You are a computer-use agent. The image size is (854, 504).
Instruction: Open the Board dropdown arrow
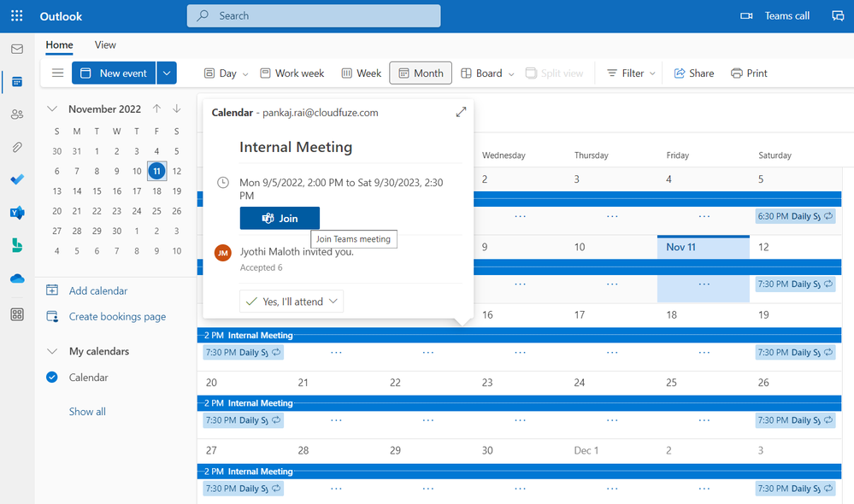tap(511, 74)
